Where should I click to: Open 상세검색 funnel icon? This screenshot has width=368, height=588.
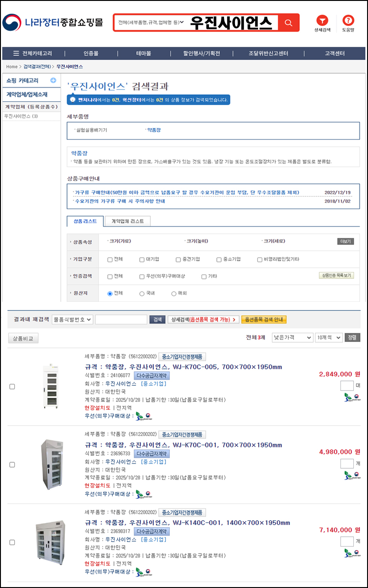(322, 21)
